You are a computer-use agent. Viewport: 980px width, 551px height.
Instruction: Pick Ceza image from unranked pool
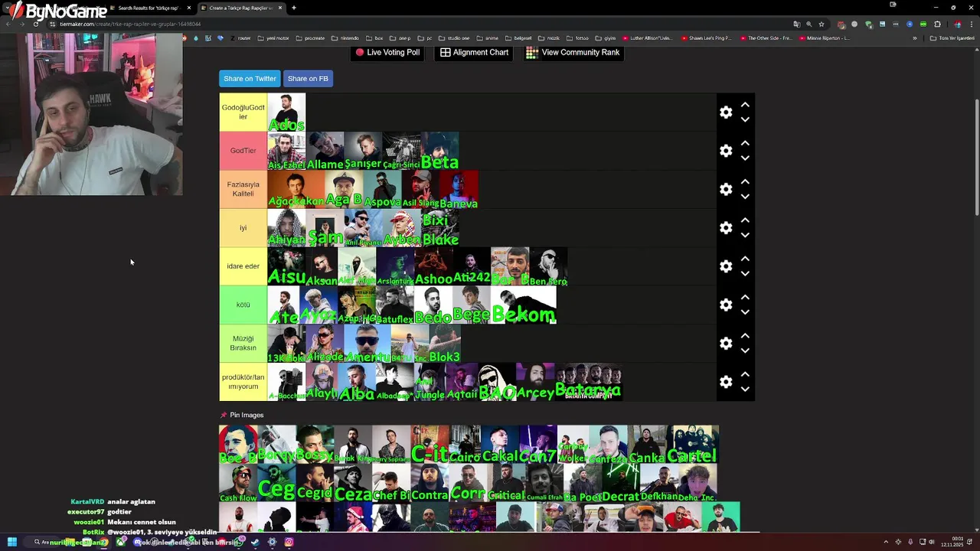pyautogui.click(x=353, y=483)
